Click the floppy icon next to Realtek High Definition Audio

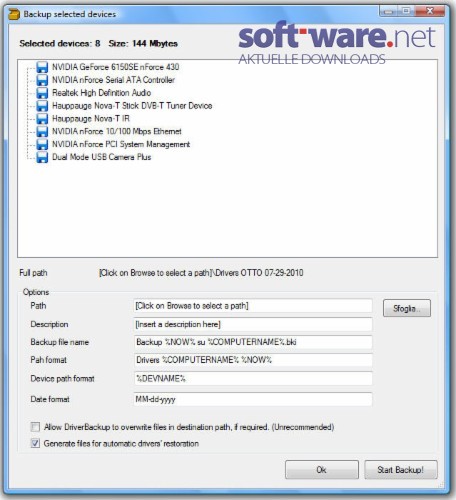(x=42, y=93)
